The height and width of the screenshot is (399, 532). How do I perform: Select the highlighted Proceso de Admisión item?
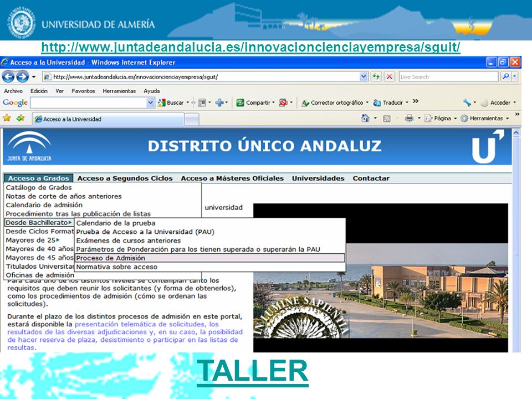pos(210,258)
